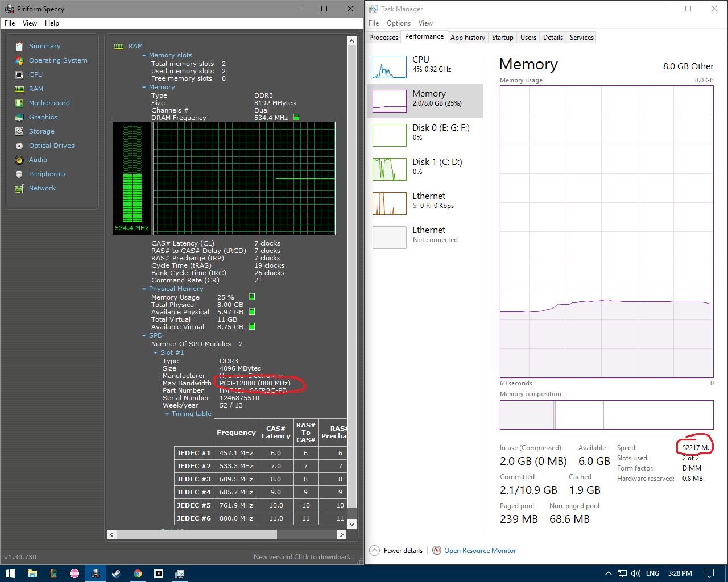Click the Resource Monitor icon in Task Manager
This screenshot has width=728, height=582.
(437, 550)
